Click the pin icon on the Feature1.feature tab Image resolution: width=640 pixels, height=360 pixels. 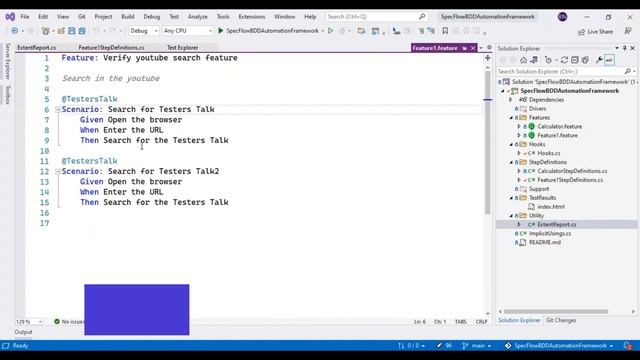coord(464,48)
